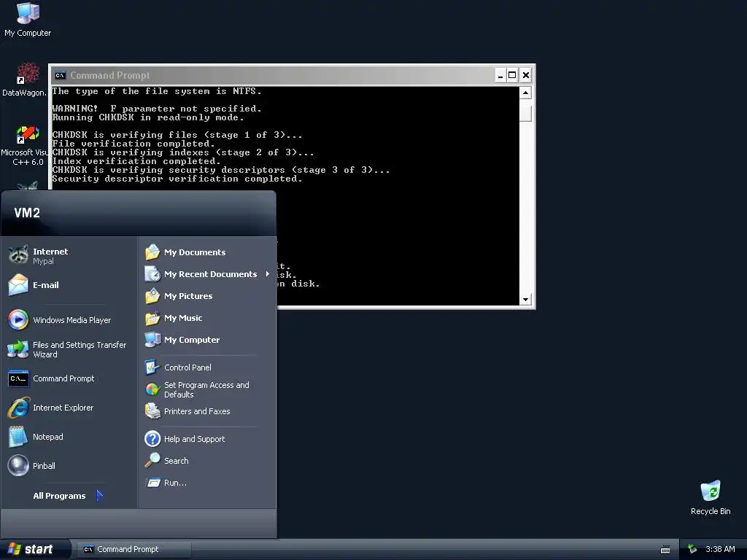The height and width of the screenshot is (560, 747).
Task: Select Microsoft Visual C++ 6.0 desktop shortcut
Action: point(25,146)
